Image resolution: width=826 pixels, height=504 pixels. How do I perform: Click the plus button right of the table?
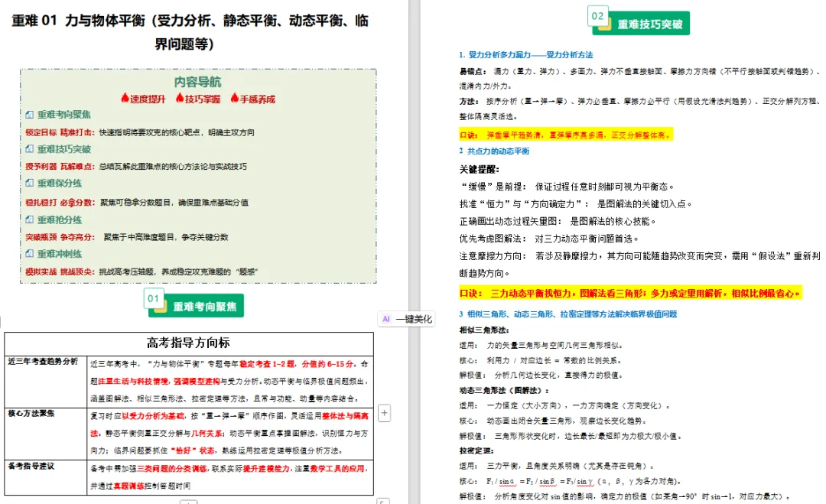coord(385,413)
